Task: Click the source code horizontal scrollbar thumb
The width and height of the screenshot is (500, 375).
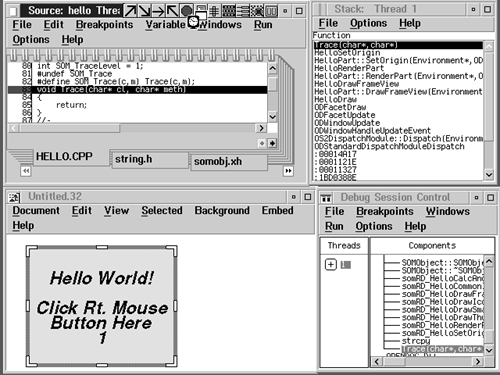Action: pos(69,128)
